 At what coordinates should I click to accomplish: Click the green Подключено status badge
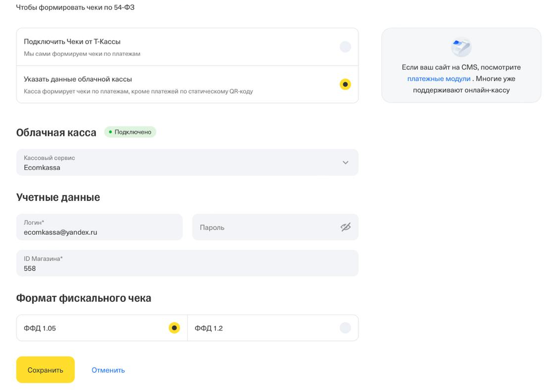point(130,132)
